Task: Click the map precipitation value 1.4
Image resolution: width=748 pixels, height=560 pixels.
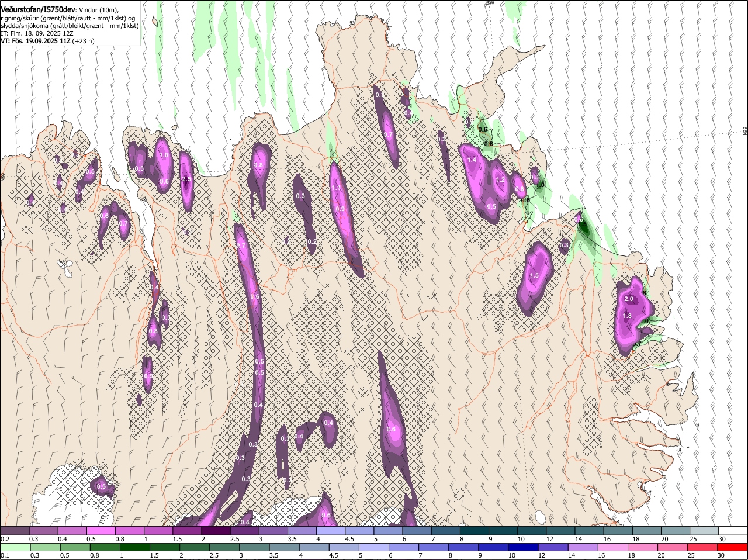Action: (472, 160)
